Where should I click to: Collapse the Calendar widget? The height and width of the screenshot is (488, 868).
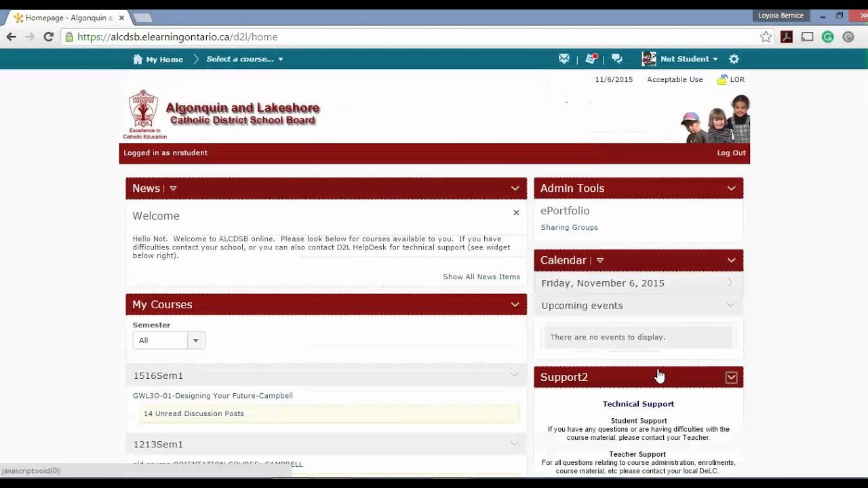pyautogui.click(x=732, y=260)
